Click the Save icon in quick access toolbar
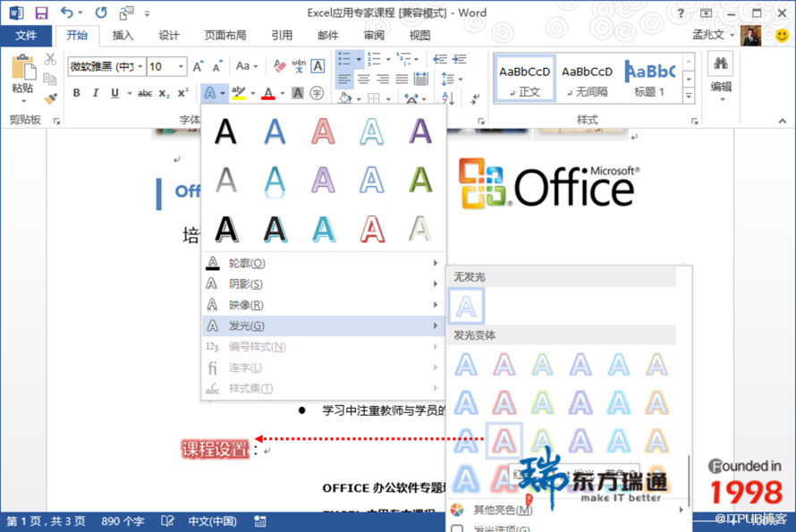 point(41,13)
